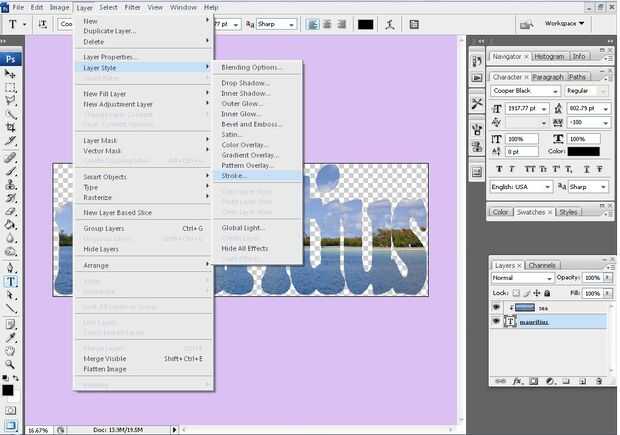The image size is (620, 435).
Task: Hide the sea layer eye icon
Action: click(x=496, y=307)
